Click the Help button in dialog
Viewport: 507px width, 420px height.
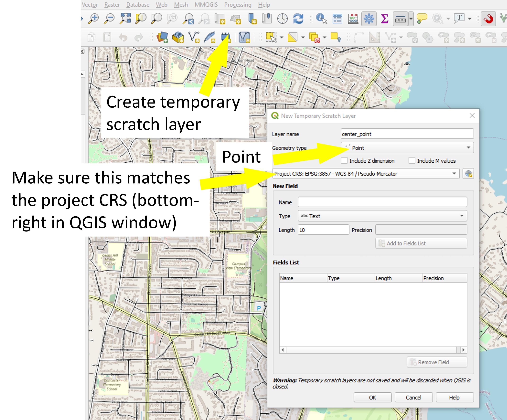tap(455, 397)
